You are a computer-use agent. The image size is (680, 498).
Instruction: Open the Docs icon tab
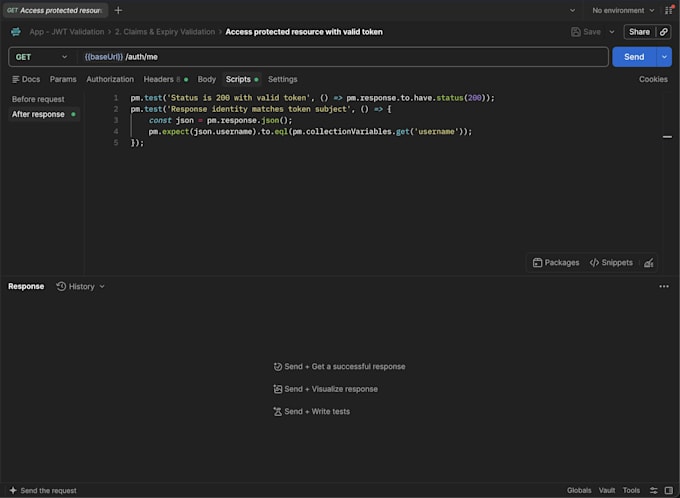(x=26, y=79)
